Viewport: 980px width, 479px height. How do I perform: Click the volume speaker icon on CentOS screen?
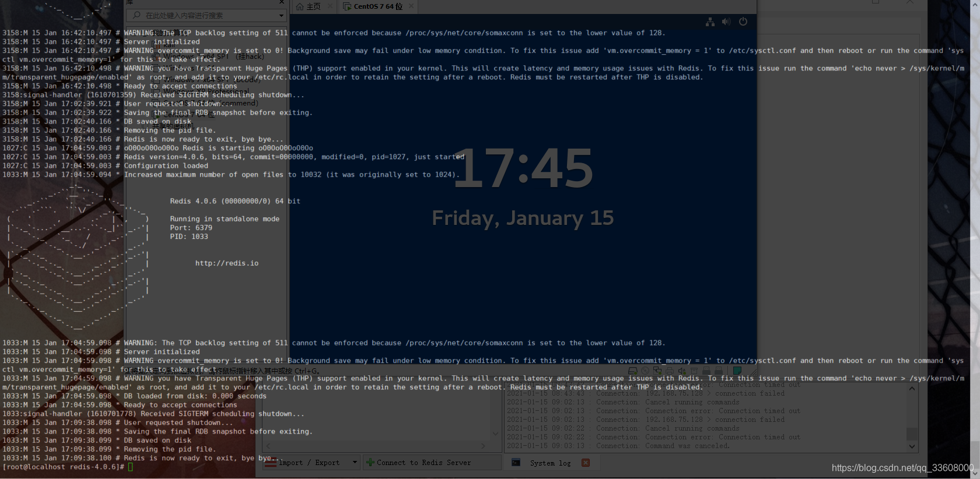coord(726,22)
